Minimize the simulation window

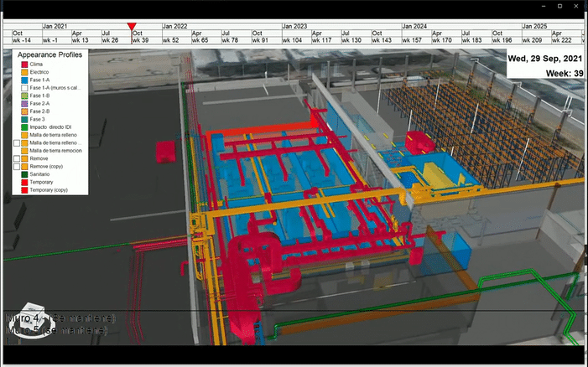tap(544, 6)
